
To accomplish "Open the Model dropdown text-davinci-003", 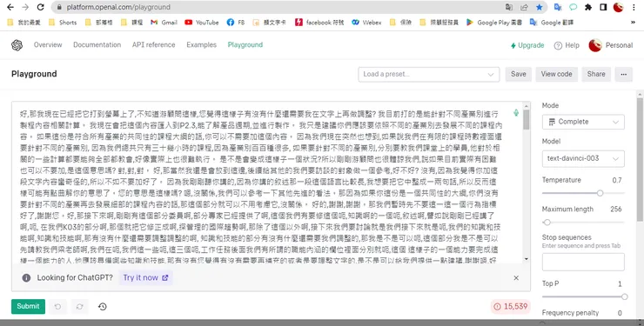I will click(583, 158).
